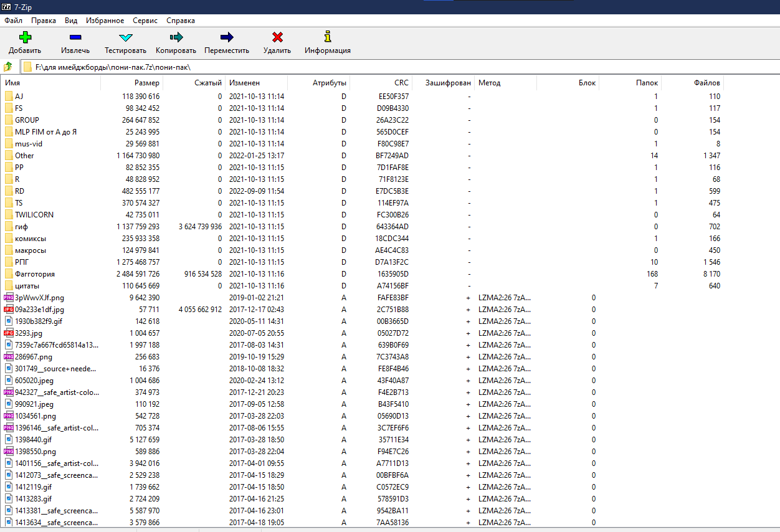Image resolution: width=780 pixels, height=532 pixels.
Task: Select the FS folder icon
Action: click(9, 108)
